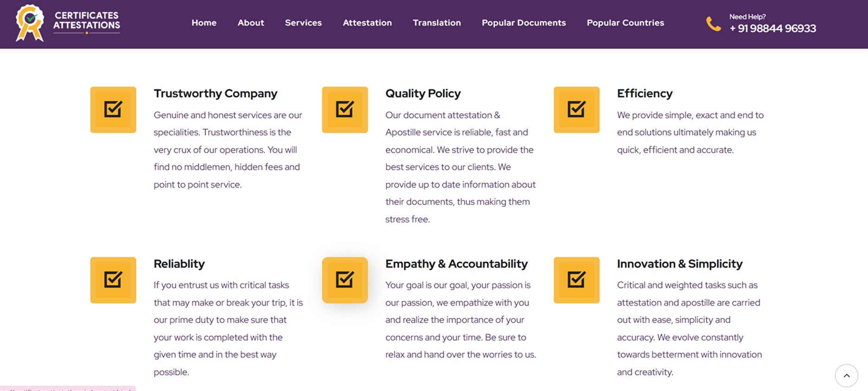
Task: Click the Innovation & Simplicity checkmark icon
Action: (x=576, y=280)
